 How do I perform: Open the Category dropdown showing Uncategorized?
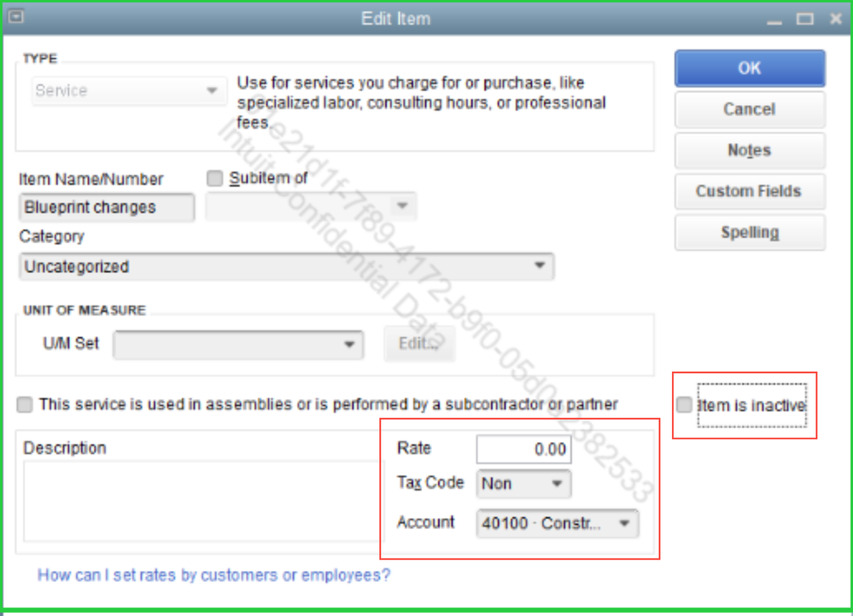tap(539, 266)
